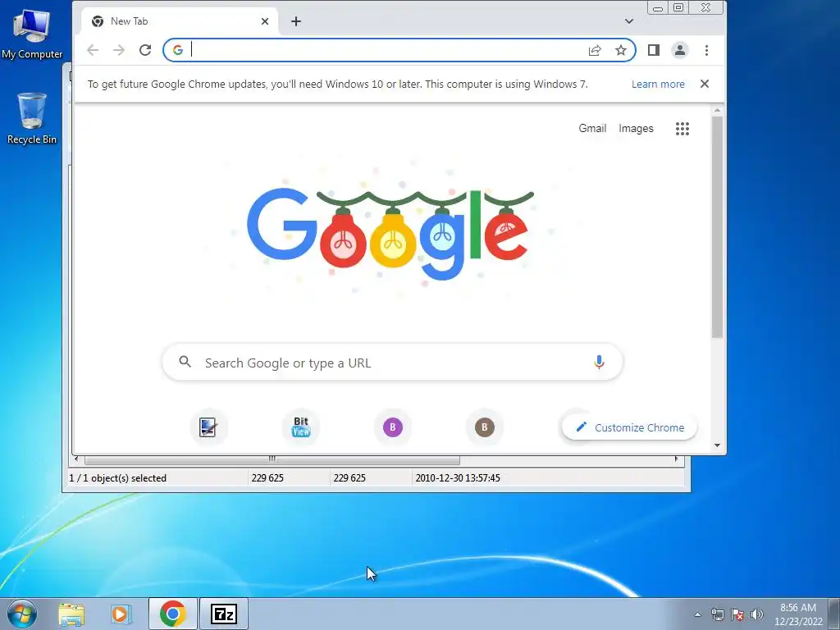The width and height of the screenshot is (840, 630).
Task: Click the Chrome page scroll-down arrow
Action: pos(717,445)
